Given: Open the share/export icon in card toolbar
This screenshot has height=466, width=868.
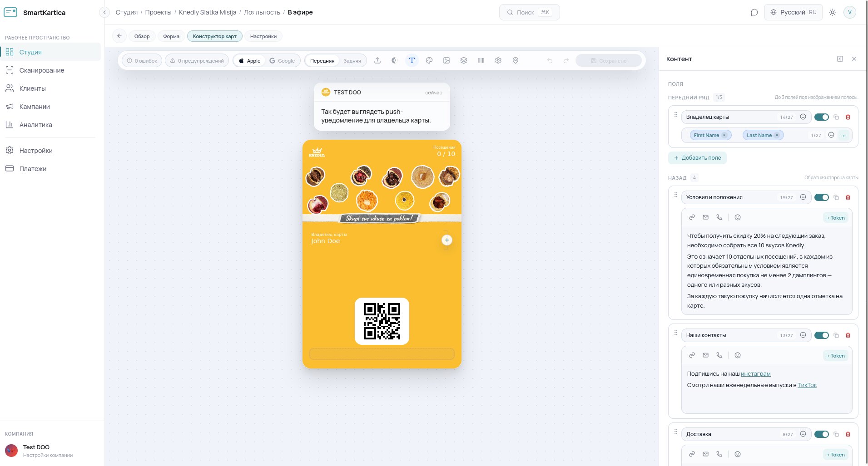Looking at the screenshot, I should 377,60.
